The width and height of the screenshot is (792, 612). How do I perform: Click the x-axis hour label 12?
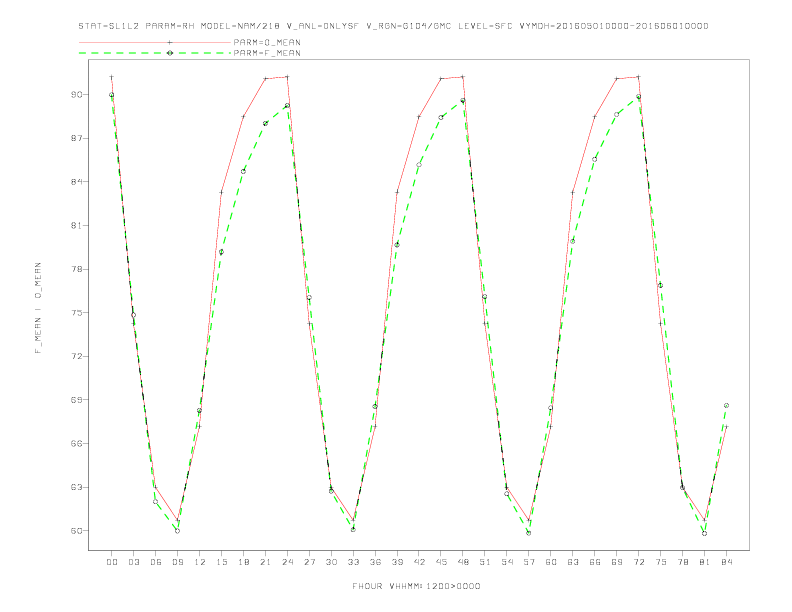coord(200,562)
